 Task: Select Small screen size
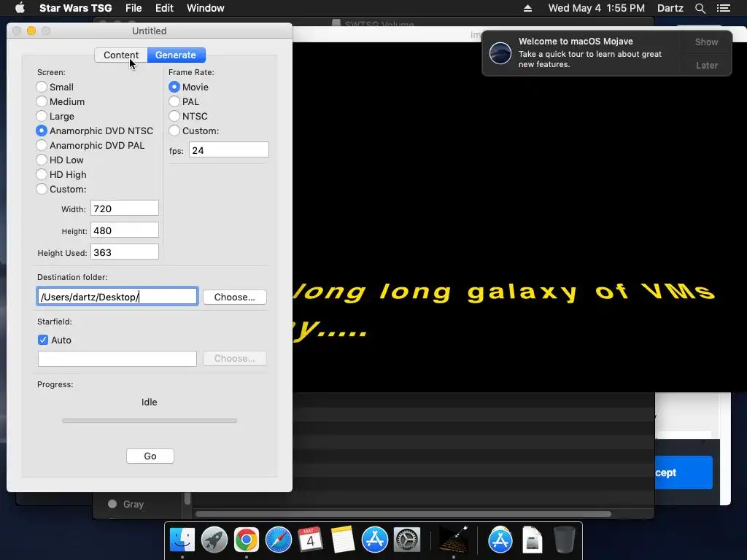(x=42, y=87)
